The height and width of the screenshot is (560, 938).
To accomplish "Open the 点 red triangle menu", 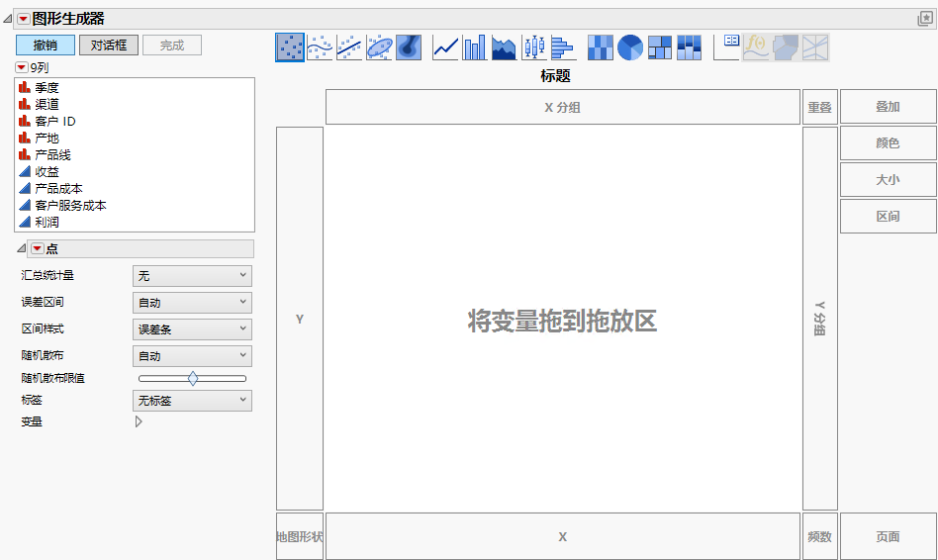I will tap(38, 248).
